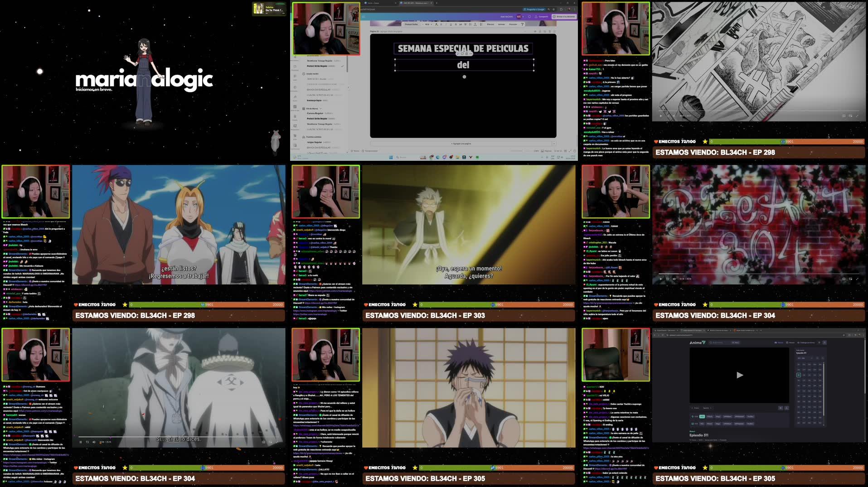The image size is (868, 487).
Task: Toggle bold text in the Canva toolbar
Action: point(441,24)
